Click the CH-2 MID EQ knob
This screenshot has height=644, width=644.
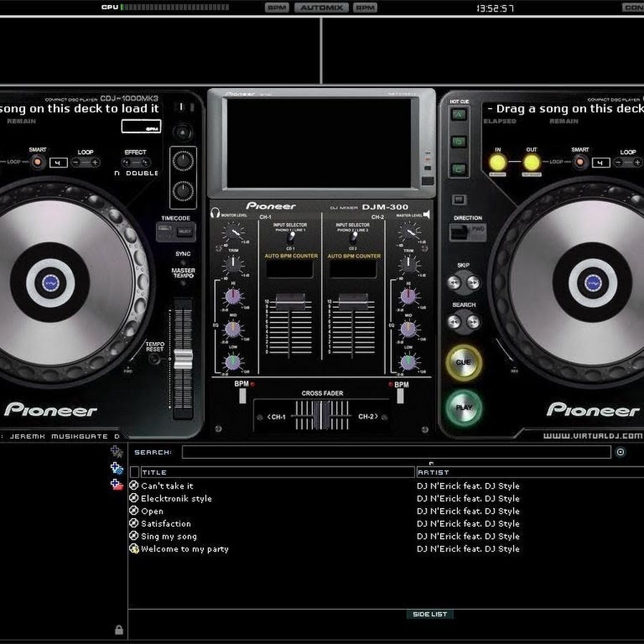click(409, 329)
